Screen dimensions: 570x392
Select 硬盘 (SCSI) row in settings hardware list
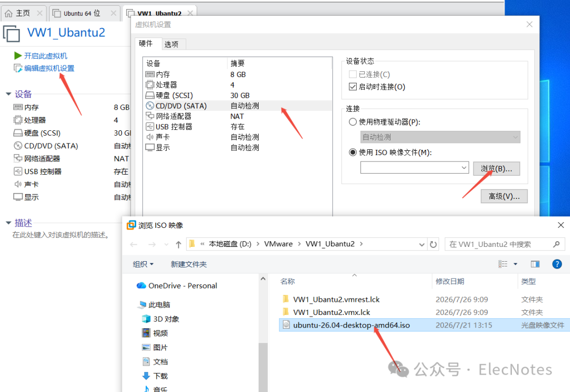click(238, 95)
